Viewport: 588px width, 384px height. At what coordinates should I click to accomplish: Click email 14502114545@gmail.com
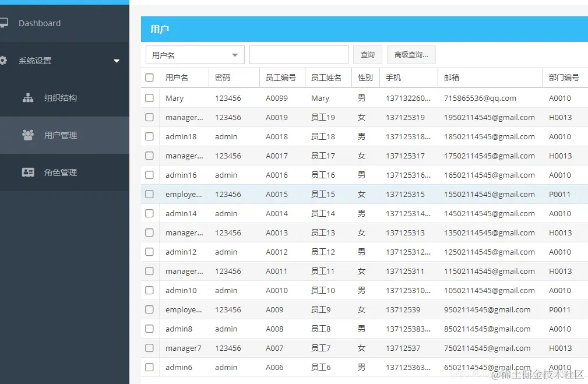(x=490, y=214)
